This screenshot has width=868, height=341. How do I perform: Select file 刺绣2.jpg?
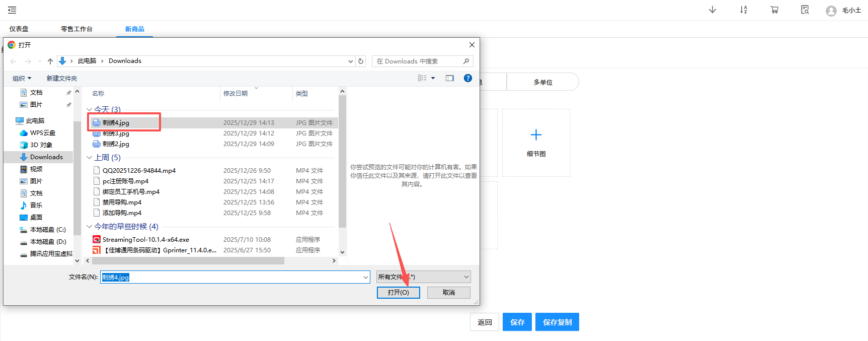pyautogui.click(x=116, y=144)
